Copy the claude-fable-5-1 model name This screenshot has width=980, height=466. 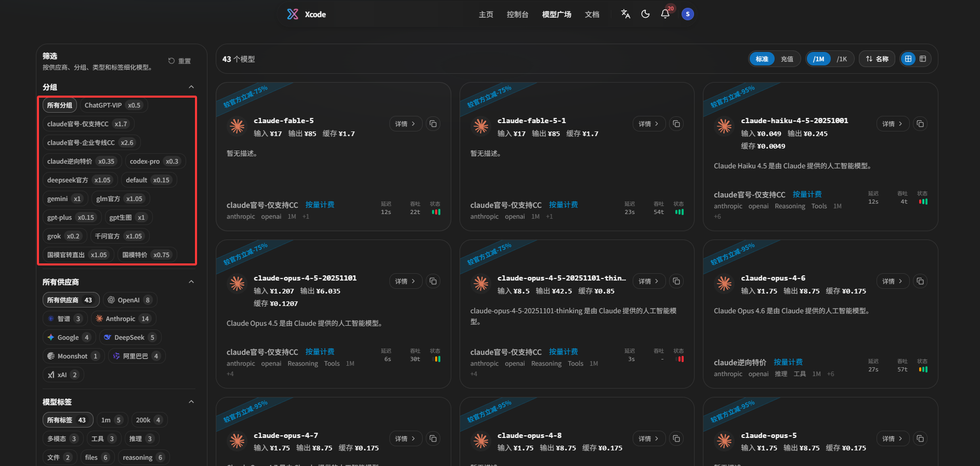pyautogui.click(x=676, y=124)
